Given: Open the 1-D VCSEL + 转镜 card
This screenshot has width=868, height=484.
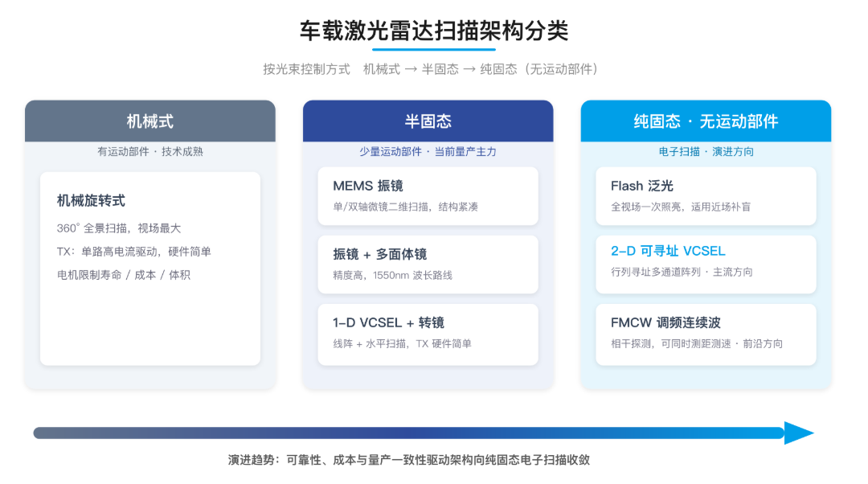Looking at the screenshot, I should [x=428, y=334].
